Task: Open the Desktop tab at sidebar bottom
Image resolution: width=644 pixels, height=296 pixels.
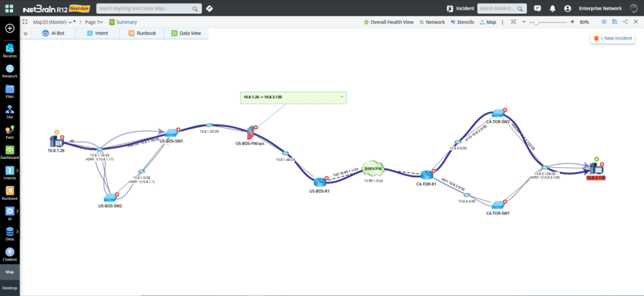Action: (x=10, y=288)
